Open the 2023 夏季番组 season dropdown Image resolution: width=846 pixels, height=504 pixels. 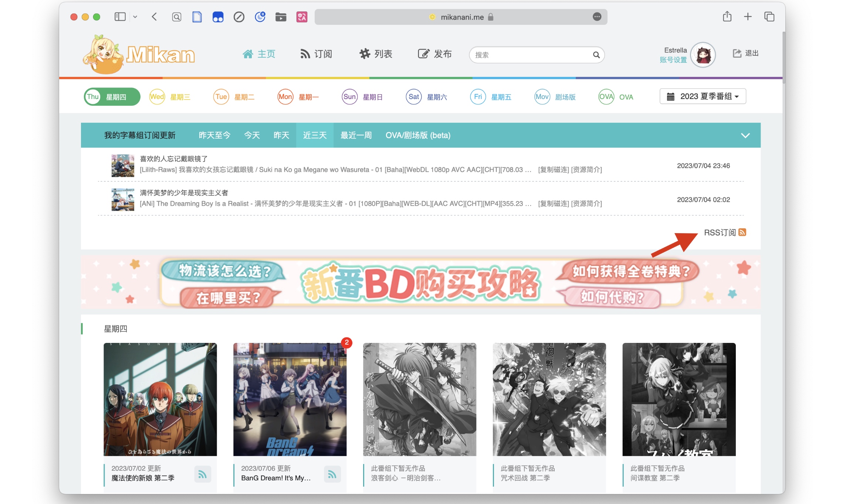pos(702,96)
